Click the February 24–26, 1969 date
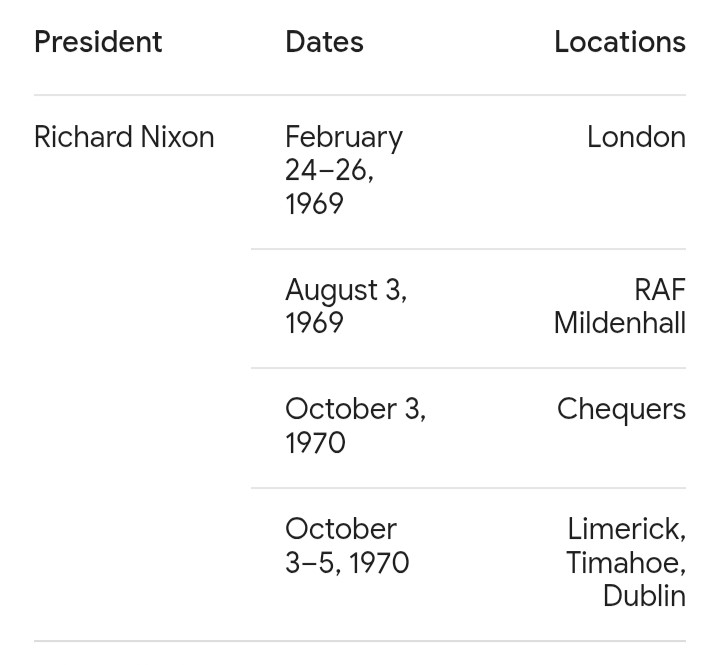This screenshot has height=665, width=720. click(x=343, y=170)
